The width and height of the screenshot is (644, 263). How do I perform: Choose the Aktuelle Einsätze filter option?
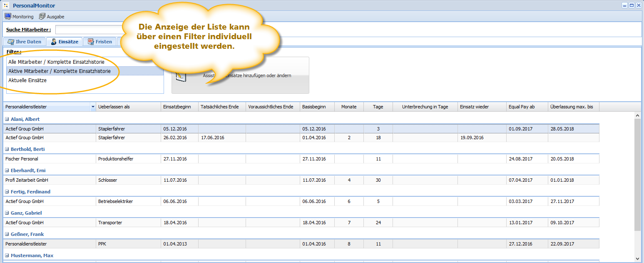(27, 80)
